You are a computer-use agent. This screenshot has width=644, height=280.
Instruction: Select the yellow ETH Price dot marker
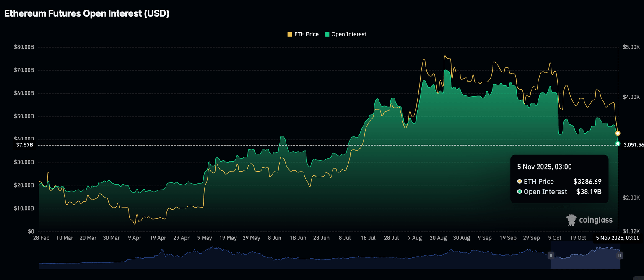click(618, 133)
